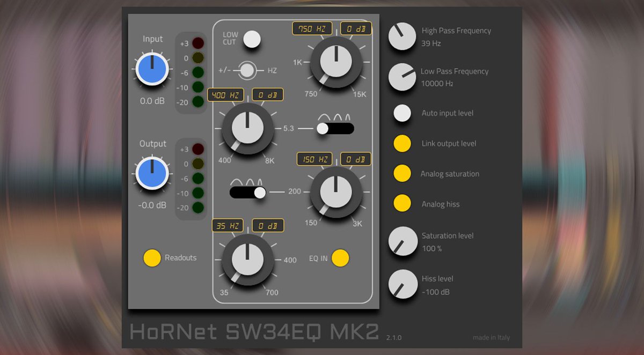Toggle the Q shape switch next to 5.3
Viewport: 644px width, 355px height.
point(335,128)
